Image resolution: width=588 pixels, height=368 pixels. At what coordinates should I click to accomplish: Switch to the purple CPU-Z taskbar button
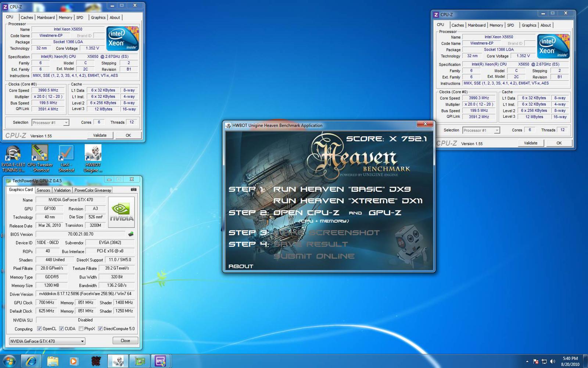(161, 361)
